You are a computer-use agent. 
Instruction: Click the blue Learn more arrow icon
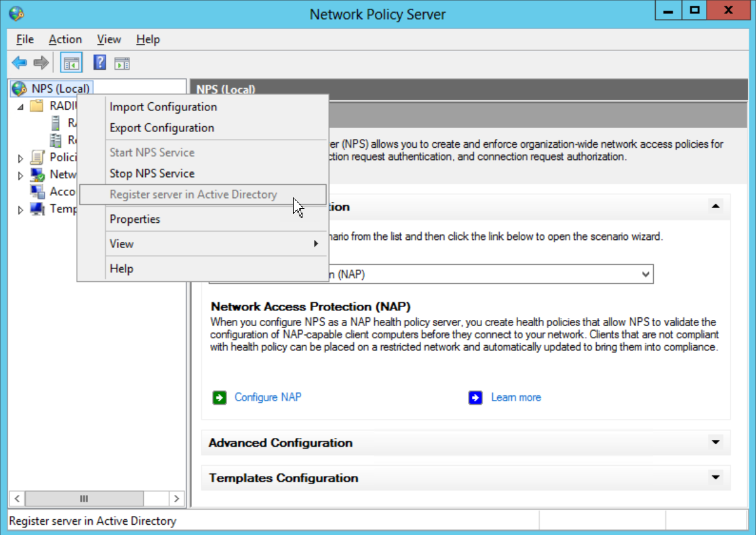476,398
